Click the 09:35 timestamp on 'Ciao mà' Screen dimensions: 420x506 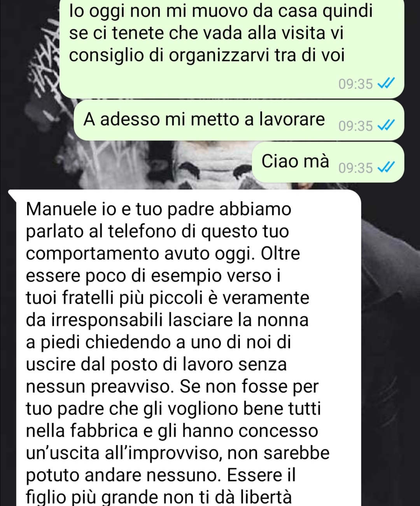tap(355, 168)
